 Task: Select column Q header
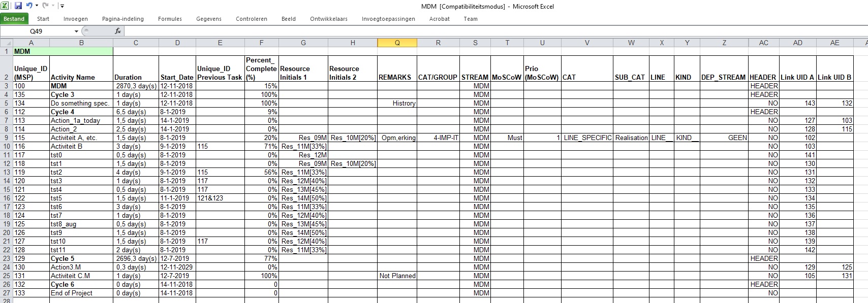tap(397, 43)
